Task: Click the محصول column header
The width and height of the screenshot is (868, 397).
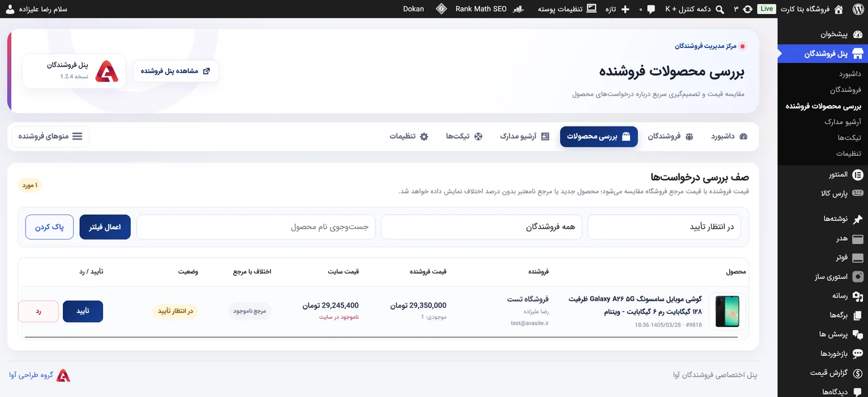Action: [x=736, y=272]
